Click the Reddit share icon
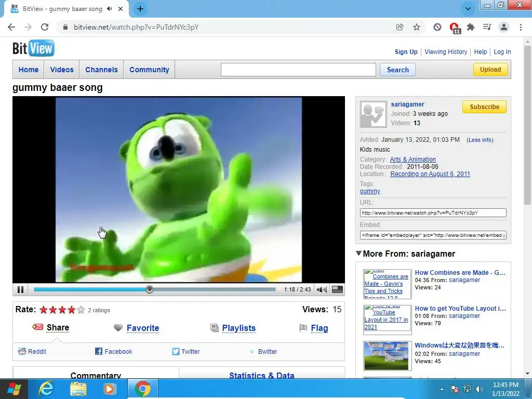 22,352
